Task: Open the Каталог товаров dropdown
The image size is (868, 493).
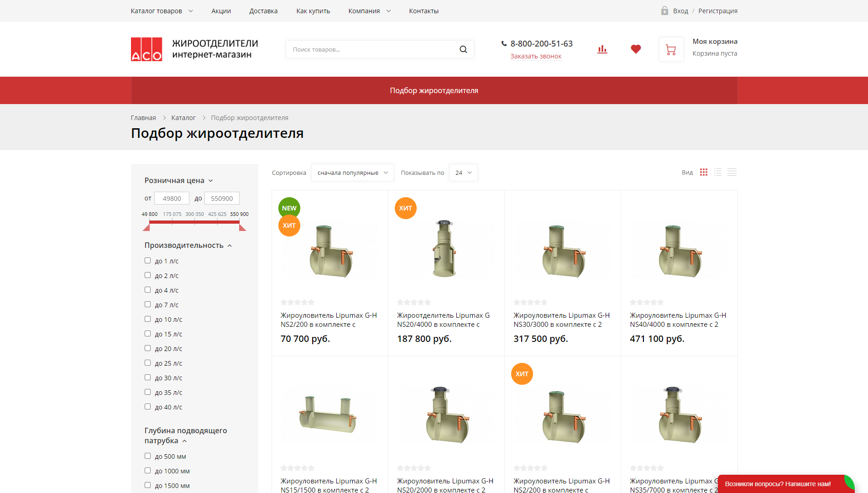Action: [x=162, y=11]
